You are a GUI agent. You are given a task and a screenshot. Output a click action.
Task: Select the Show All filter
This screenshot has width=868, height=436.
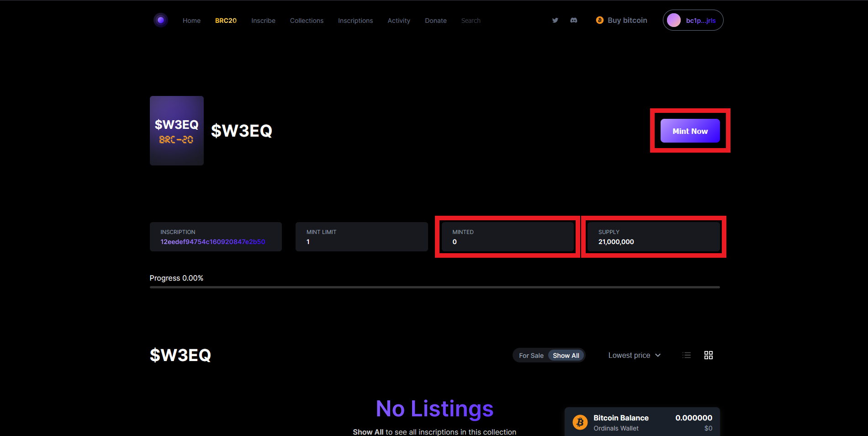[x=566, y=356]
